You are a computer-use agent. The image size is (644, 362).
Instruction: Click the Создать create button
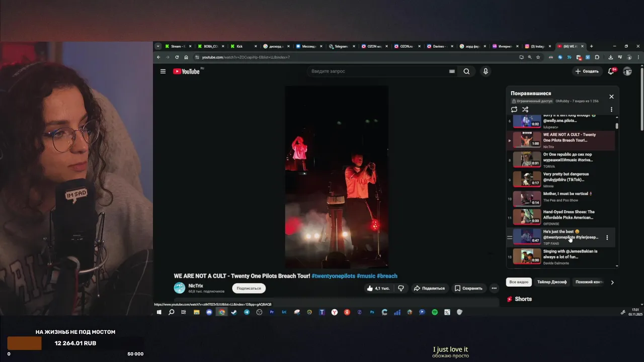587,71
